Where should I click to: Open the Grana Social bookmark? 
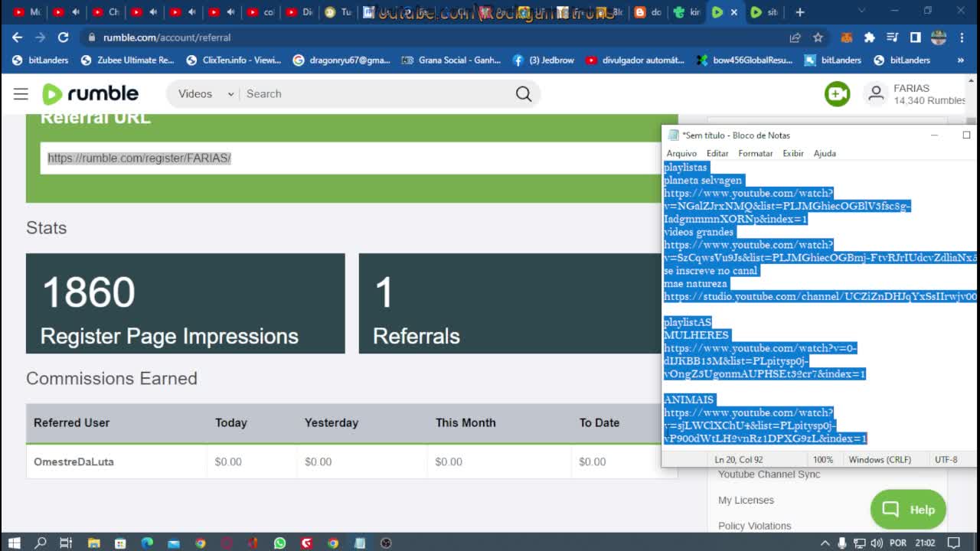[451, 60]
